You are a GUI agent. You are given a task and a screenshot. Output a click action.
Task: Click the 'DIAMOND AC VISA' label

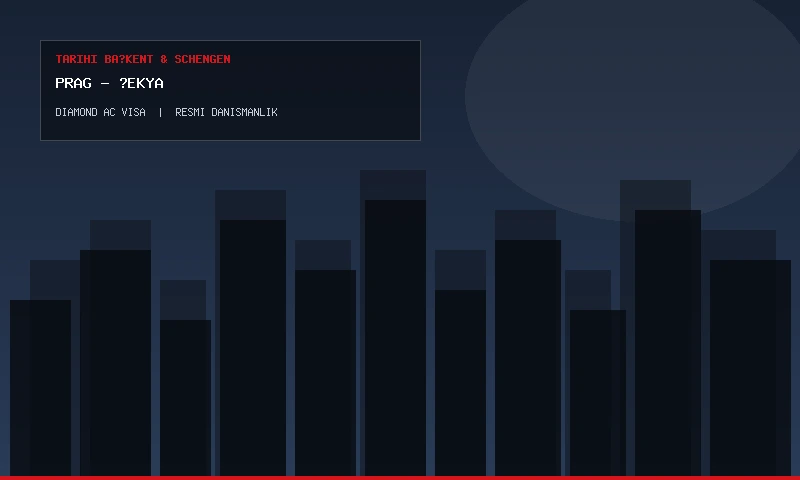(x=101, y=112)
